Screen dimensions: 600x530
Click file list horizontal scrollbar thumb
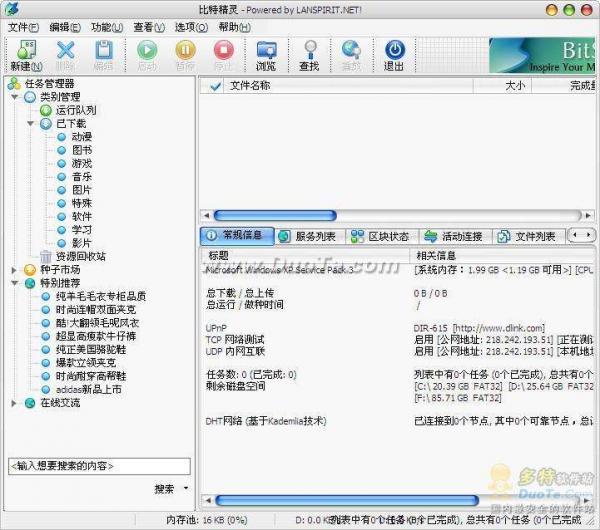point(275,215)
